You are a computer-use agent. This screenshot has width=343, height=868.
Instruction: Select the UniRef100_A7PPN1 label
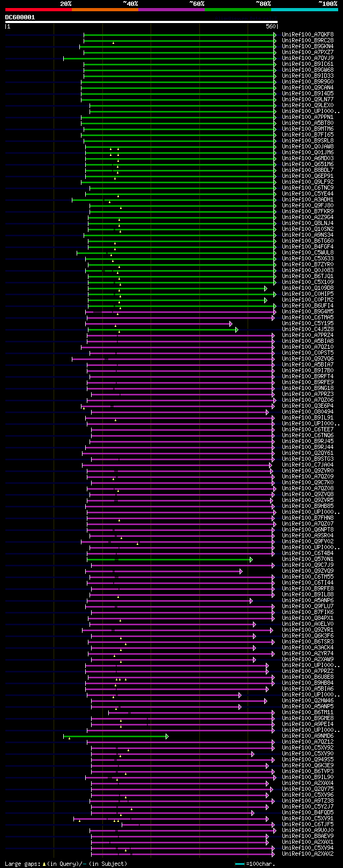pyautogui.click(x=308, y=117)
